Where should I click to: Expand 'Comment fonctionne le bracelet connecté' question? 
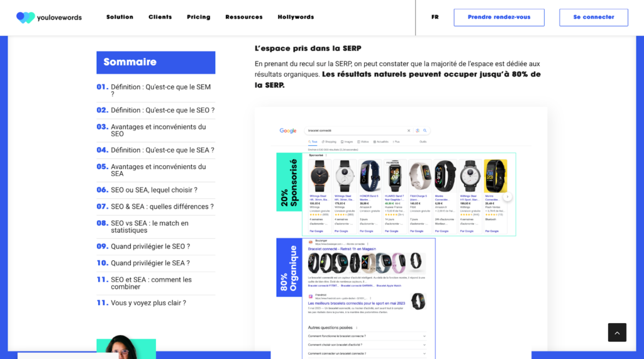(x=367, y=336)
